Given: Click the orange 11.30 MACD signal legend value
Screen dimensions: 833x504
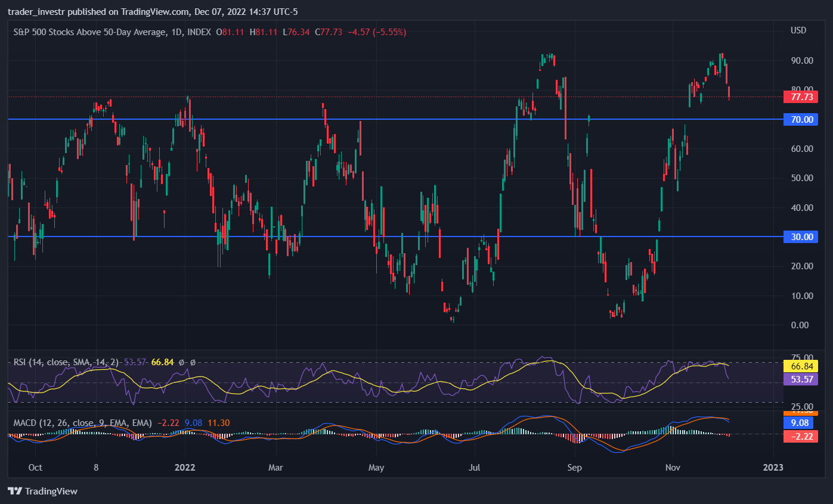Looking at the screenshot, I should pyautogui.click(x=218, y=423).
